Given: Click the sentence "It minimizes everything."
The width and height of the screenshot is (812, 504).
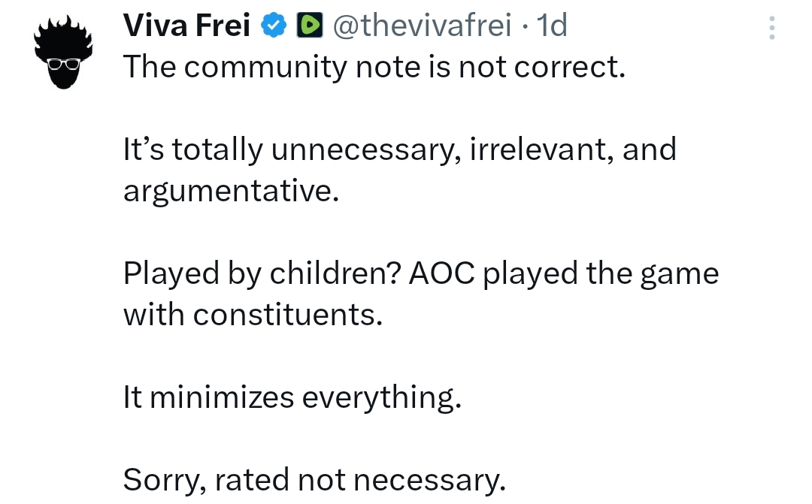Looking at the screenshot, I should point(292,397).
